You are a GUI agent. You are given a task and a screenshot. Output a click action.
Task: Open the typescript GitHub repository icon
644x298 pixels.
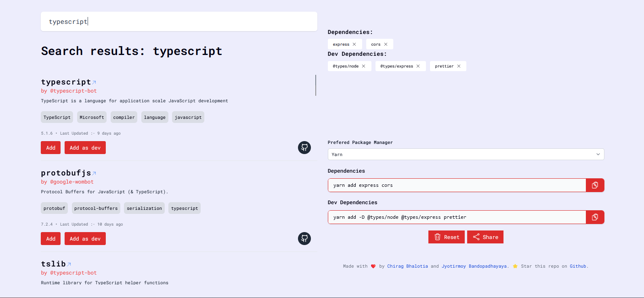[304, 148]
